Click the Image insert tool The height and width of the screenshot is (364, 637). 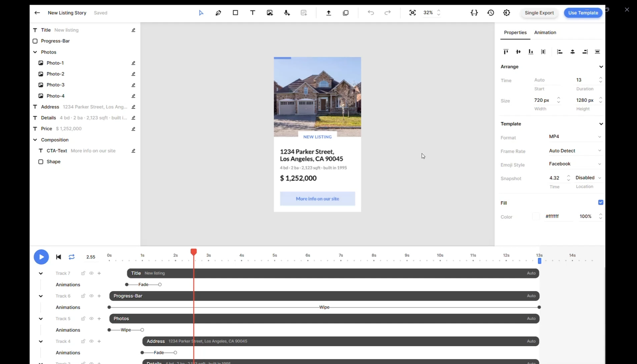click(270, 13)
